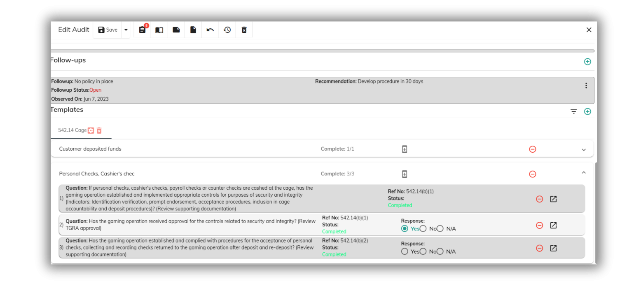The image size is (644, 286).
Task: Click the Save button
Action: click(x=108, y=30)
